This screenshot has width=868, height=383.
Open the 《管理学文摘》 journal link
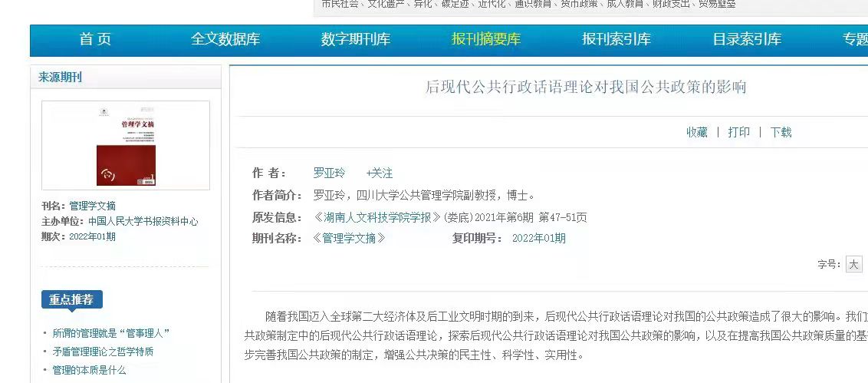(x=349, y=238)
